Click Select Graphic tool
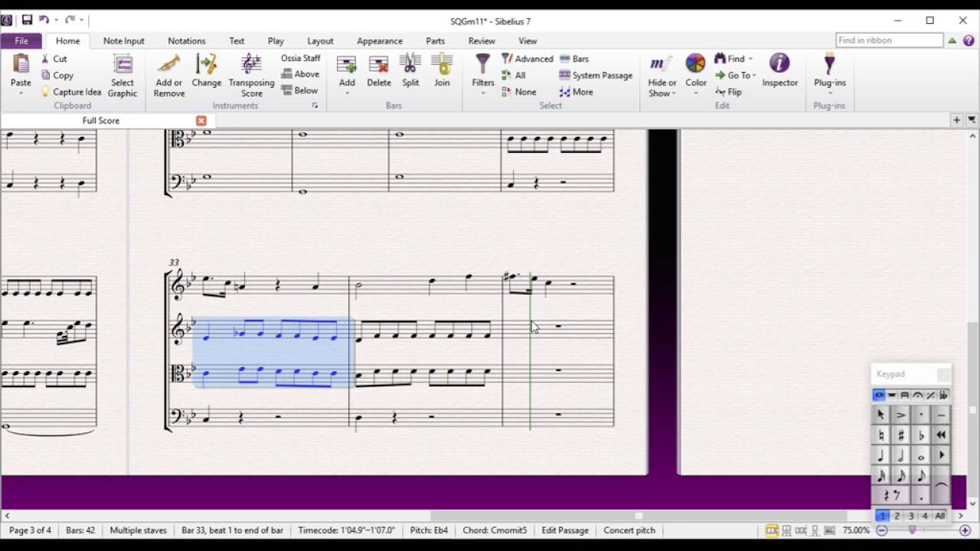Image resolution: width=980 pixels, height=551 pixels. [x=122, y=76]
